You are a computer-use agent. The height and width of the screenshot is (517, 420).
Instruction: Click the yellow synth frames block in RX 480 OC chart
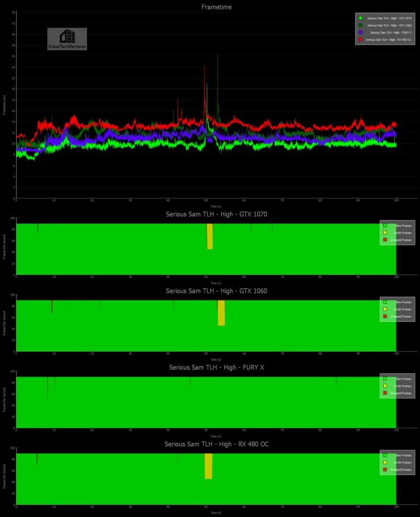[208, 466]
